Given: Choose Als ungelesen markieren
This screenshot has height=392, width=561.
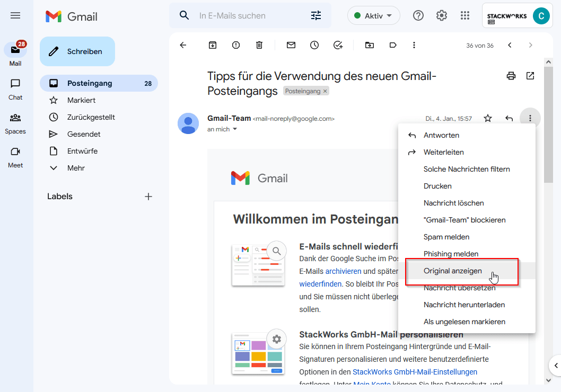Looking at the screenshot, I should pos(467,322).
